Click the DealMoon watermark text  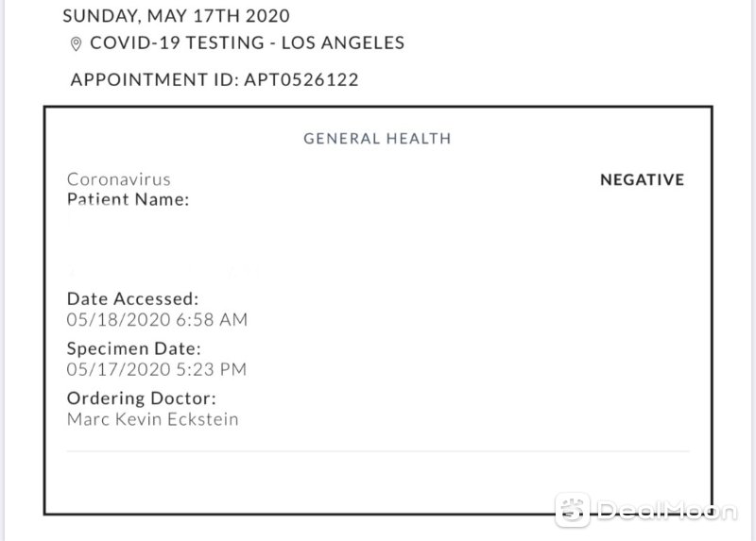point(667,511)
